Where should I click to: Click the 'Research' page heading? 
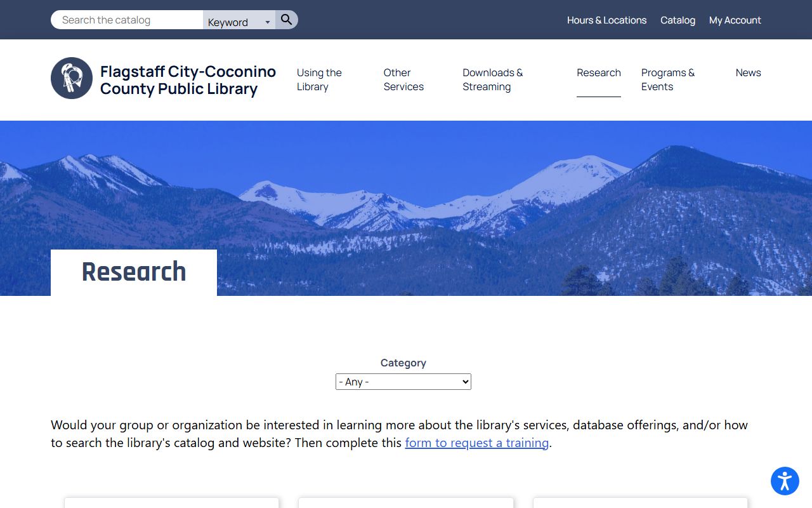tap(134, 272)
